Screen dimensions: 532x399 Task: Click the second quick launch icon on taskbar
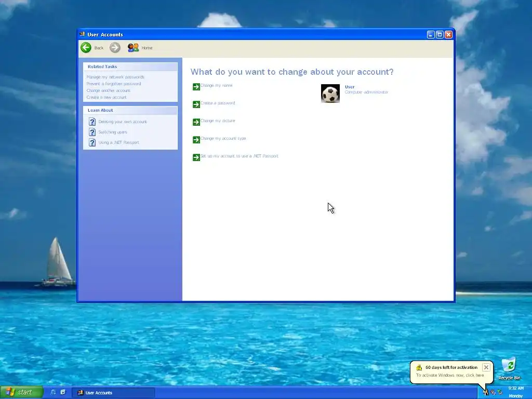click(63, 392)
